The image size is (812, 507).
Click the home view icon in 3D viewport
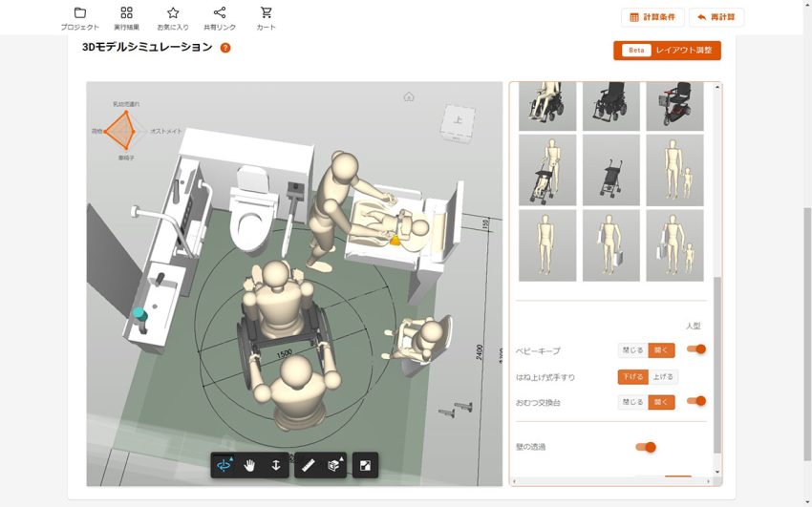(409, 96)
